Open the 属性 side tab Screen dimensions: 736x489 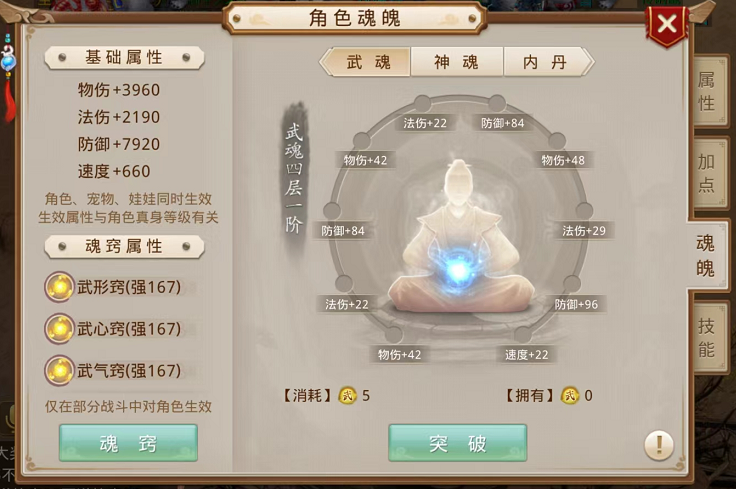tap(708, 92)
